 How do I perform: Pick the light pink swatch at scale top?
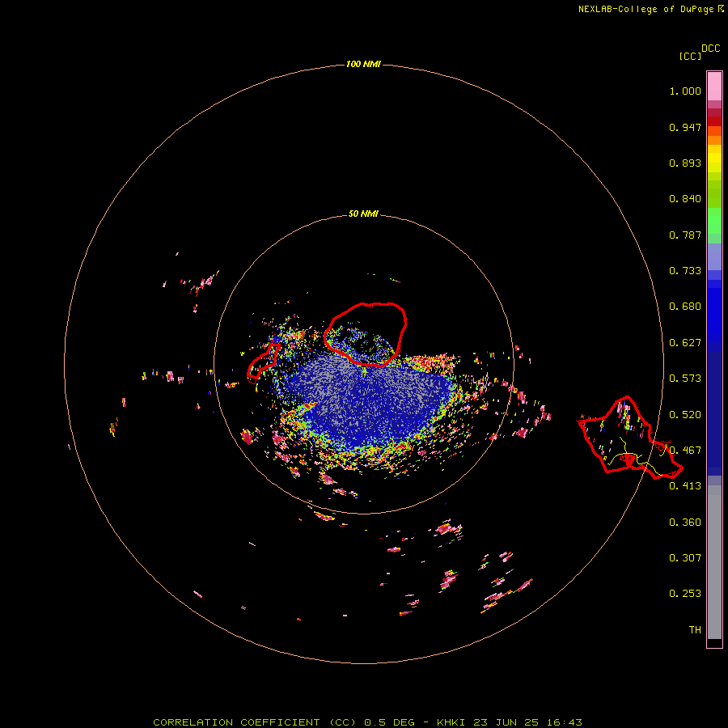coord(714,86)
